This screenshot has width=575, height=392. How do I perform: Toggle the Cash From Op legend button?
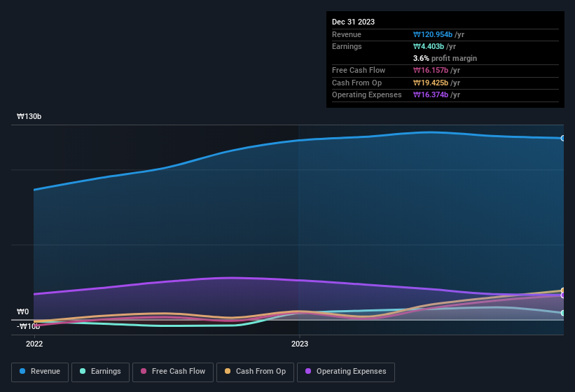coord(255,372)
